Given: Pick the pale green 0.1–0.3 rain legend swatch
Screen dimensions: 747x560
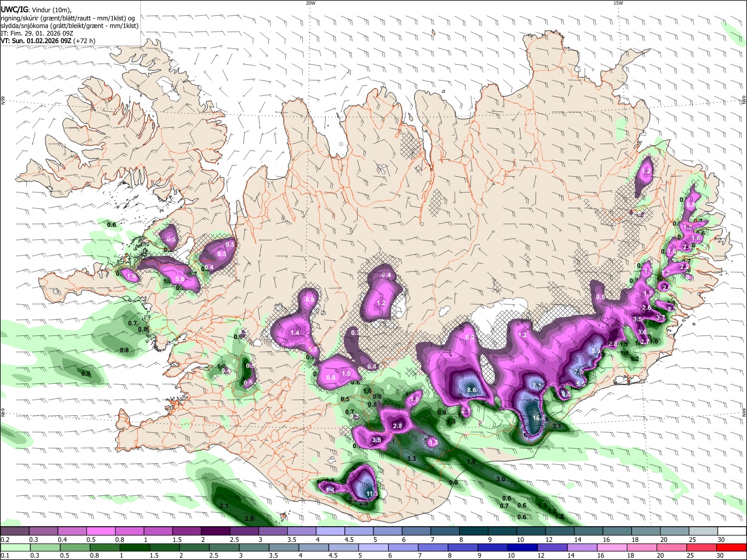Looking at the screenshot, I should (15, 547).
